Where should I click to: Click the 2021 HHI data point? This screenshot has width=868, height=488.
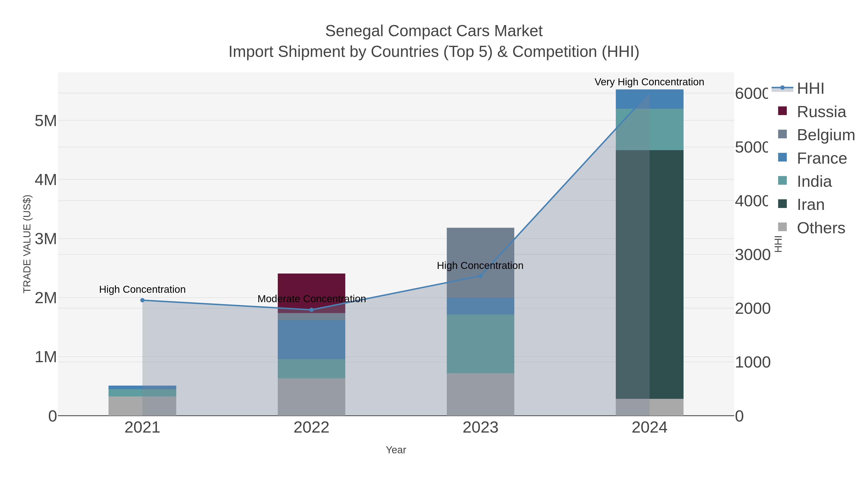click(x=142, y=300)
